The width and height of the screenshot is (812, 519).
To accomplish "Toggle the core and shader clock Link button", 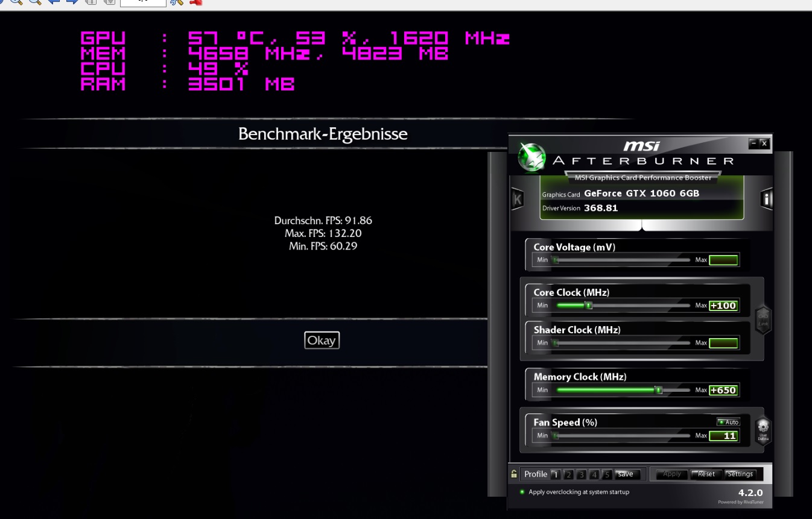I will [x=763, y=320].
